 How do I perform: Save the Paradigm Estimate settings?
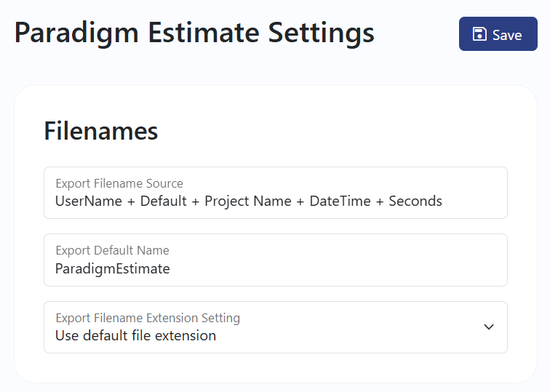pyautogui.click(x=498, y=34)
